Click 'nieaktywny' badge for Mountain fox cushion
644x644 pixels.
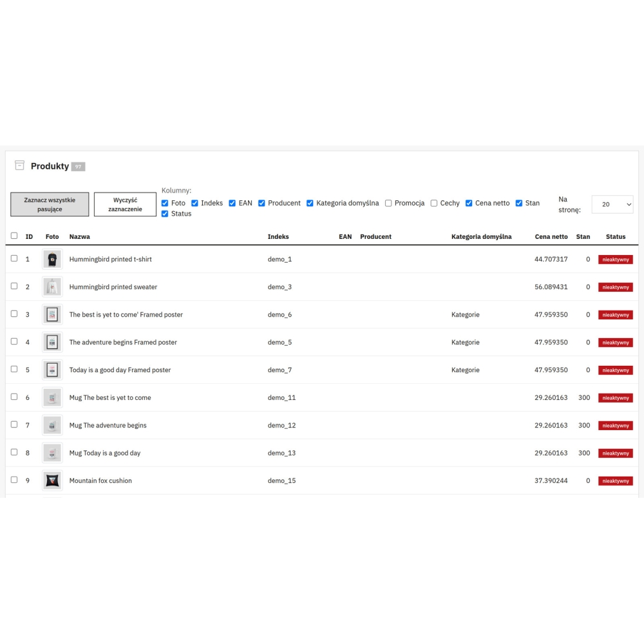(x=615, y=481)
